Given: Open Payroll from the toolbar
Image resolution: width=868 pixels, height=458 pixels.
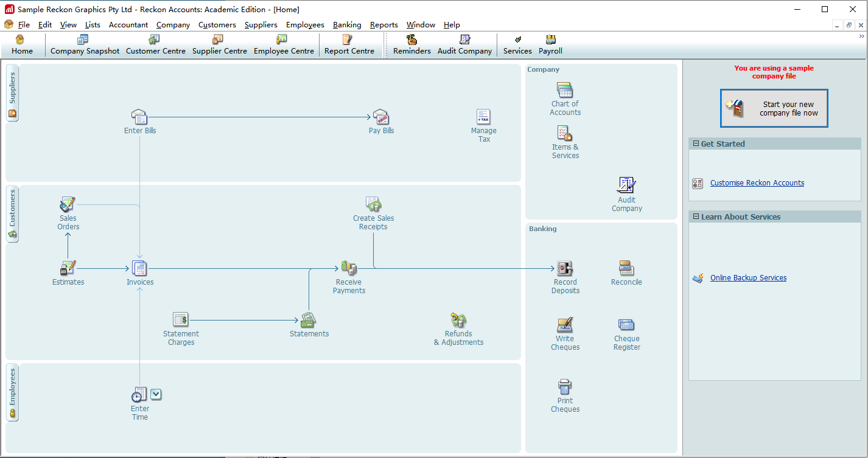Looking at the screenshot, I should [550, 45].
